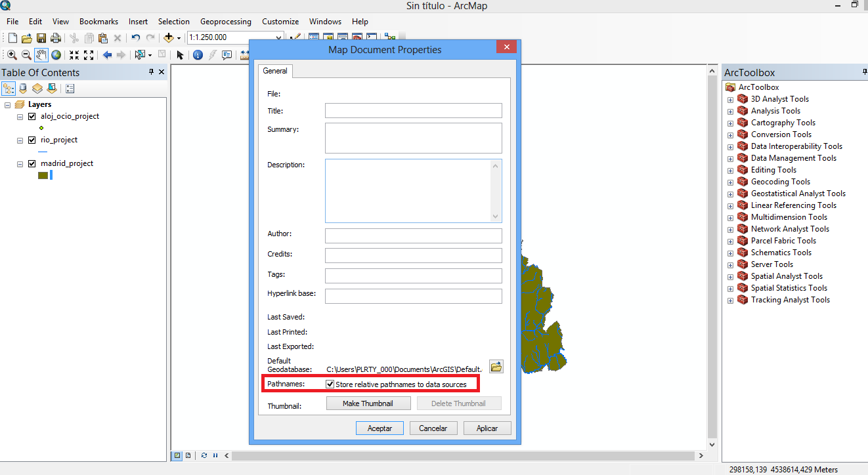The height and width of the screenshot is (475, 868).
Task: Collapse the rio_project layer legend
Action: point(20,140)
